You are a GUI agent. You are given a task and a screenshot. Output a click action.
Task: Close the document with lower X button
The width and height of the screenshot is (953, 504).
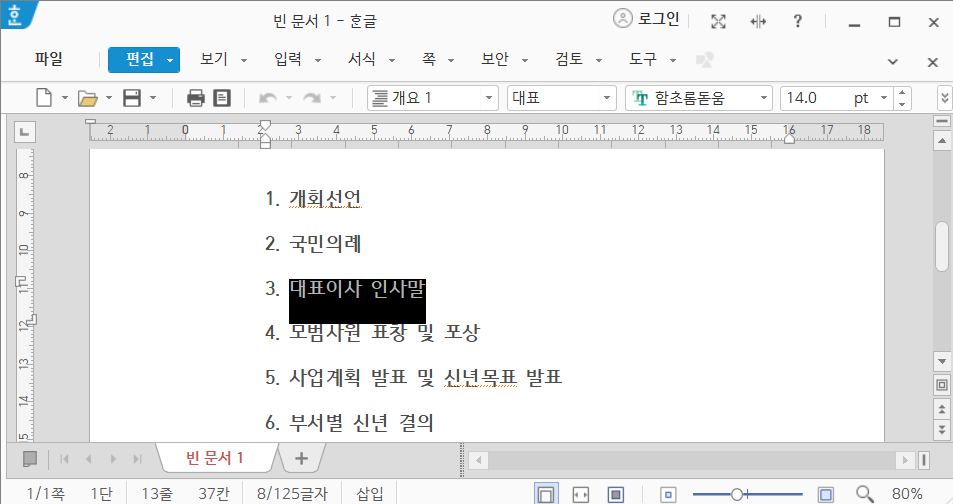[x=933, y=62]
